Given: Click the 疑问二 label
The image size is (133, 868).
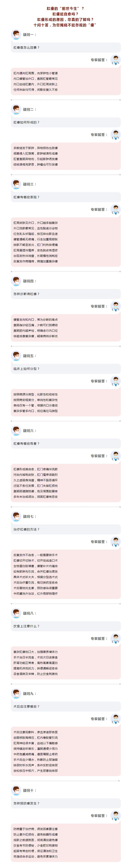Looking at the screenshot, I should pyautogui.click(x=29, y=110).
